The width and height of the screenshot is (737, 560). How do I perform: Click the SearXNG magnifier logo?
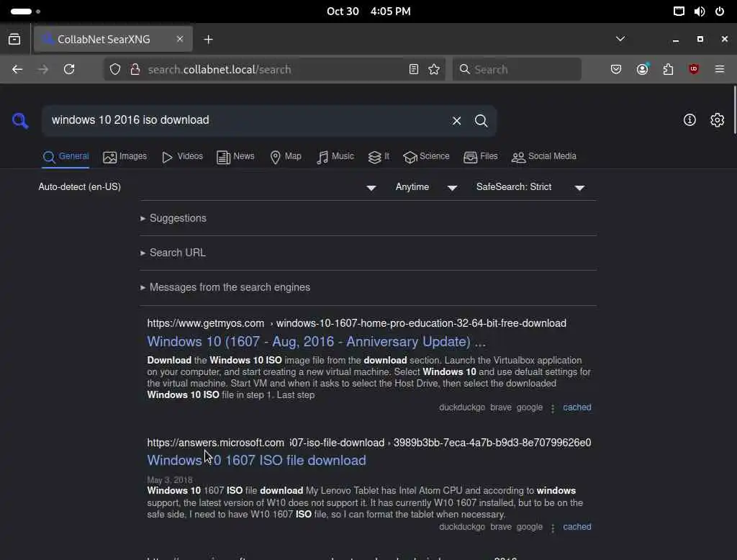[x=20, y=120]
